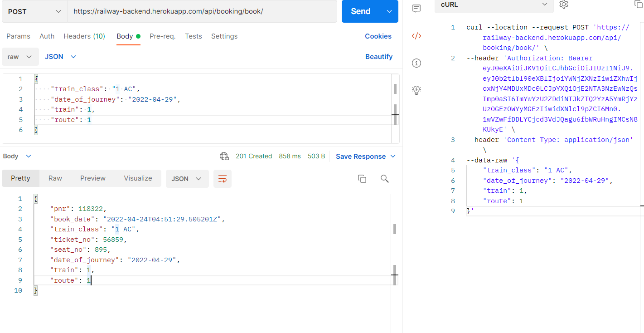Send the POST request

click(x=361, y=11)
